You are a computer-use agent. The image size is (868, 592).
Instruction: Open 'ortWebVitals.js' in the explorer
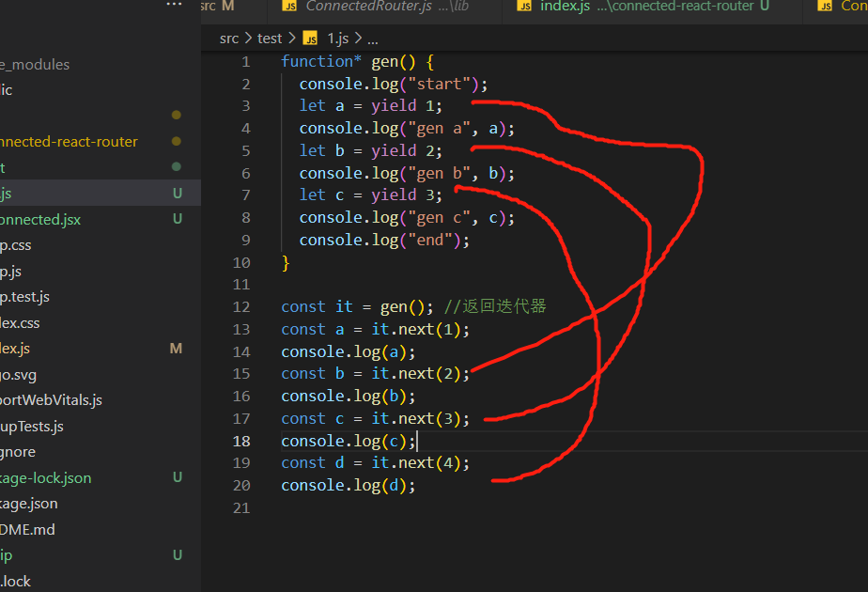(x=101, y=400)
